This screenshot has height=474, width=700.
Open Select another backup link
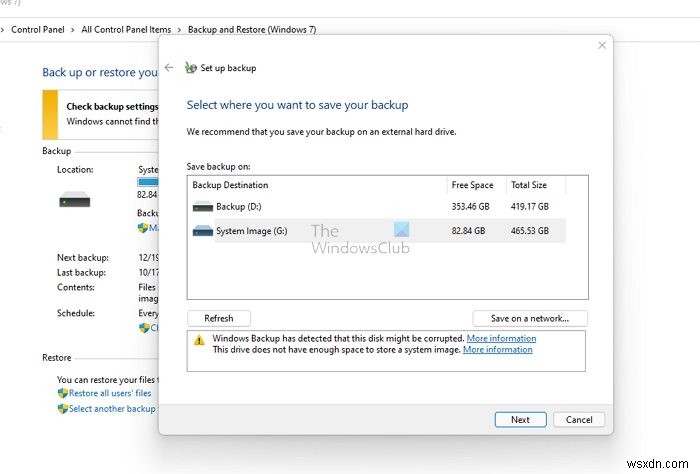coord(112,409)
